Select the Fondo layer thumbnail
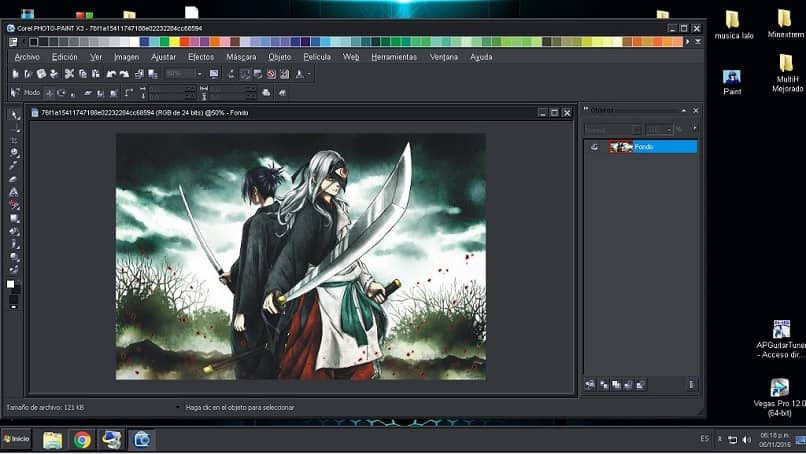Screen dimensions: 806x454 (x=620, y=147)
